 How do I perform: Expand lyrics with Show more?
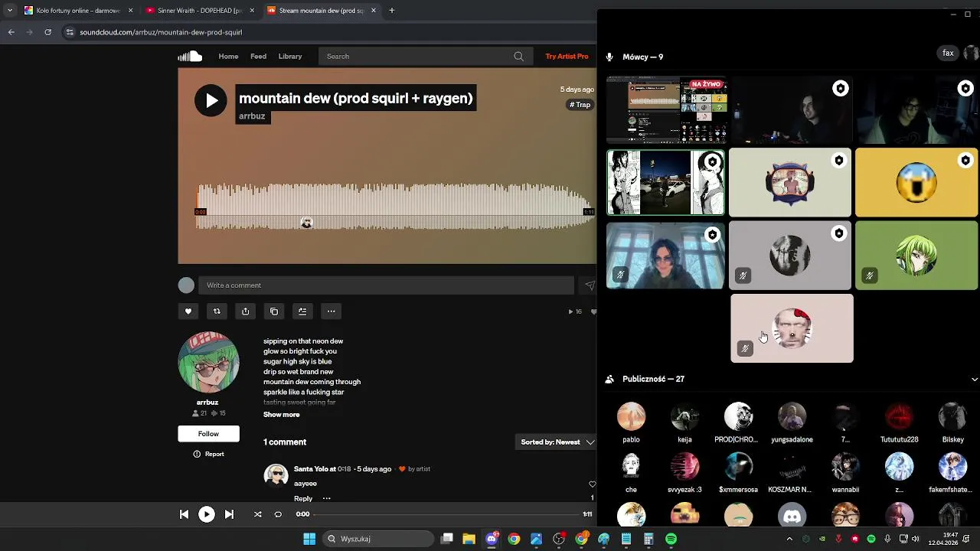pos(282,415)
